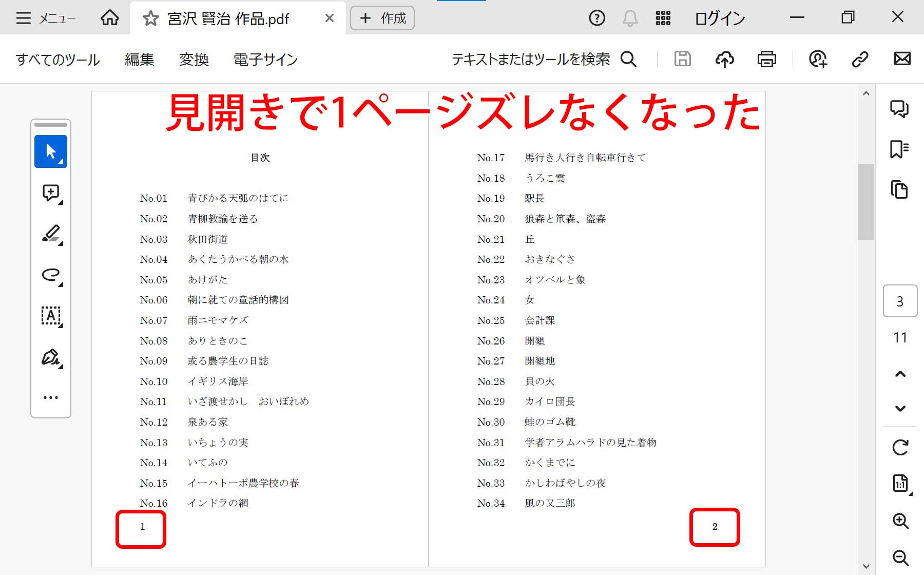Choose the selection arrow tool
The width and height of the screenshot is (924, 575).
50,151
